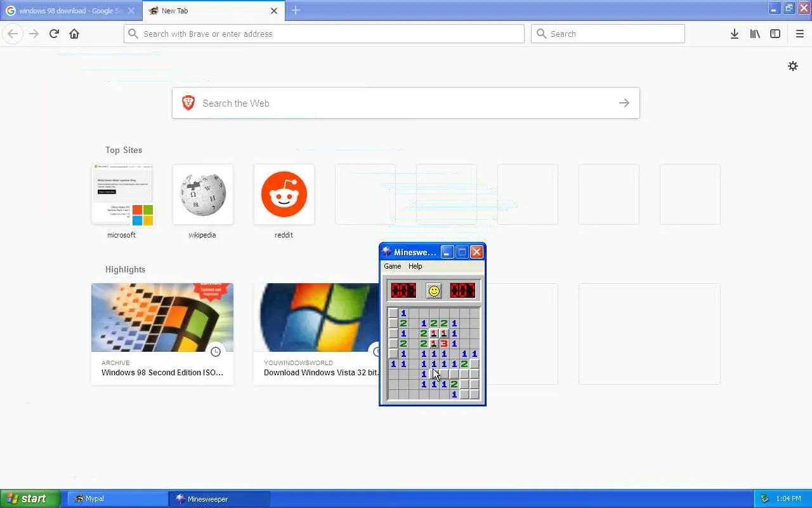Screen dimensions: 812x508
Task: Select the New Tab tab
Action: point(214,11)
